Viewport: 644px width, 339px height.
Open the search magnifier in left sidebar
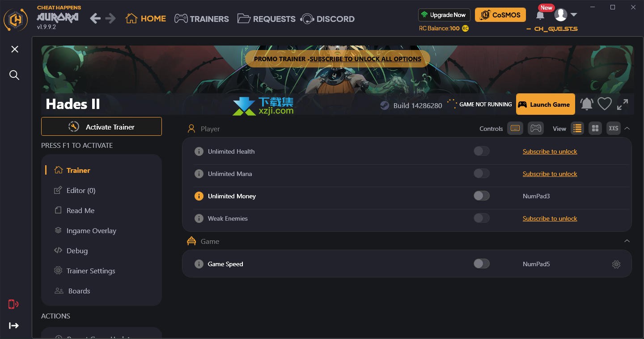click(14, 75)
